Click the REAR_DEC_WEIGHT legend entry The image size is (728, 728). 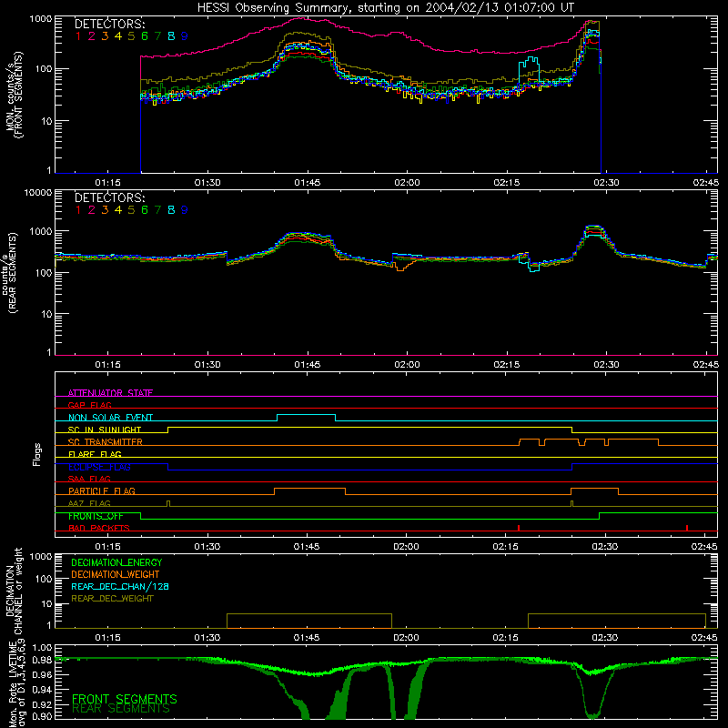pos(112,599)
